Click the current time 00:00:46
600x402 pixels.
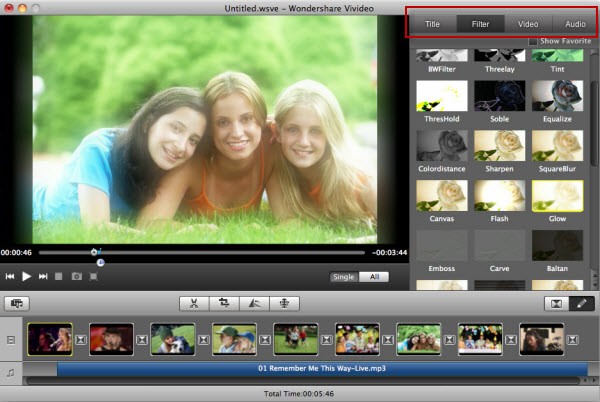pos(16,252)
